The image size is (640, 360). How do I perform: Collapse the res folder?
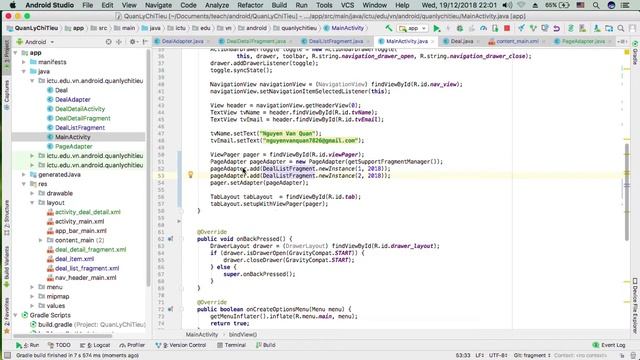24,184
